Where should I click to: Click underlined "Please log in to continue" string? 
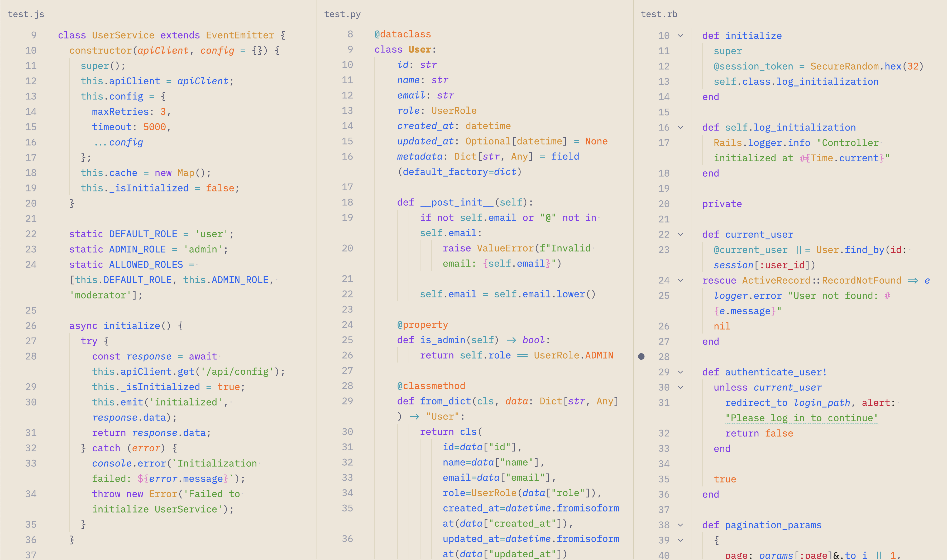coord(802,418)
